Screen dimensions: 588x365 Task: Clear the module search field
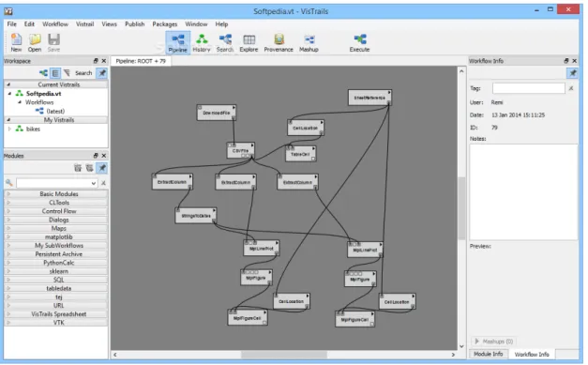(x=103, y=183)
